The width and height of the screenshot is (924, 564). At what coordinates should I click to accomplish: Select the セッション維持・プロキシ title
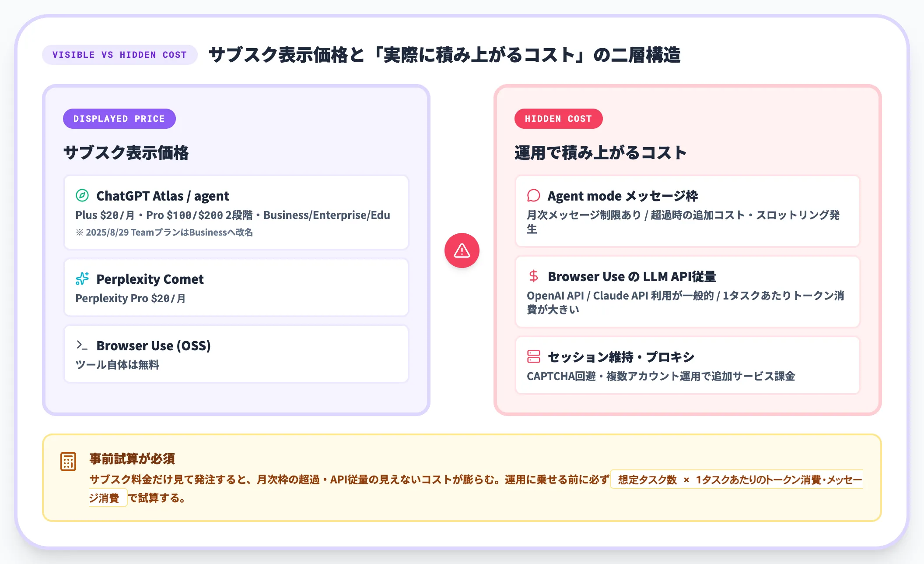point(621,357)
